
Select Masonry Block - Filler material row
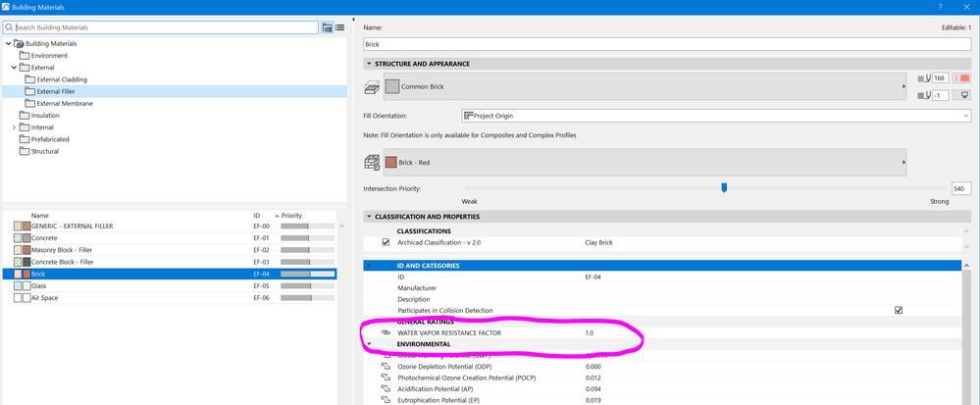coord(170,250)
